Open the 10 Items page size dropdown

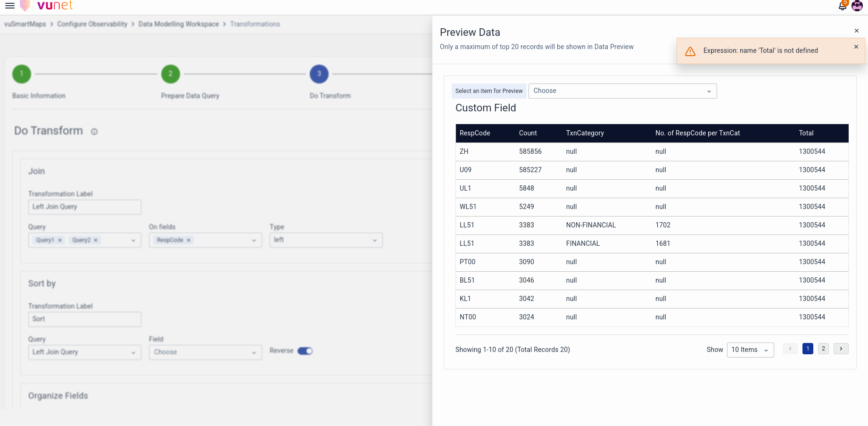pos(750,350)
